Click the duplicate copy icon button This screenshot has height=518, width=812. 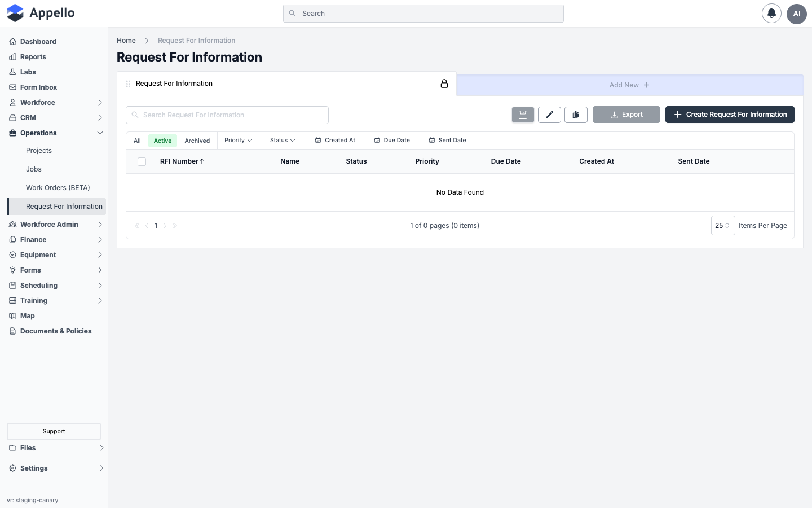pyautogui.click(x=576, y=115)
